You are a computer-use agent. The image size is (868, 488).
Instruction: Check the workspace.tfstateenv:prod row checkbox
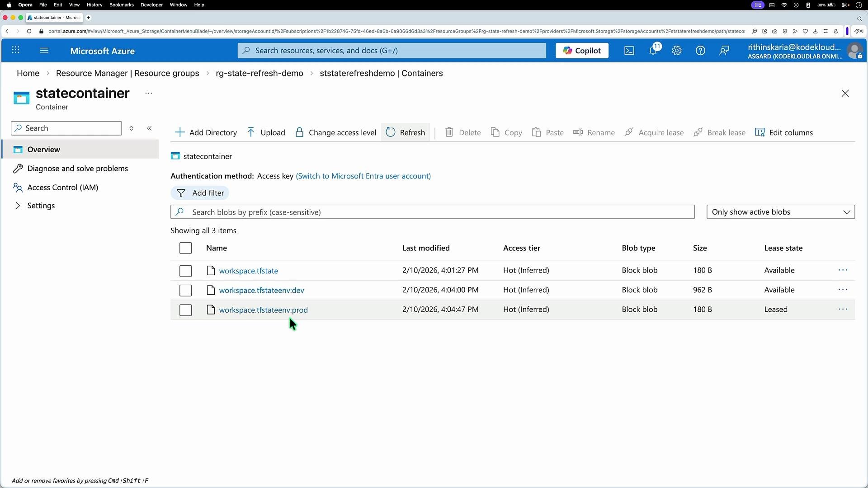[x=186, y=310]
